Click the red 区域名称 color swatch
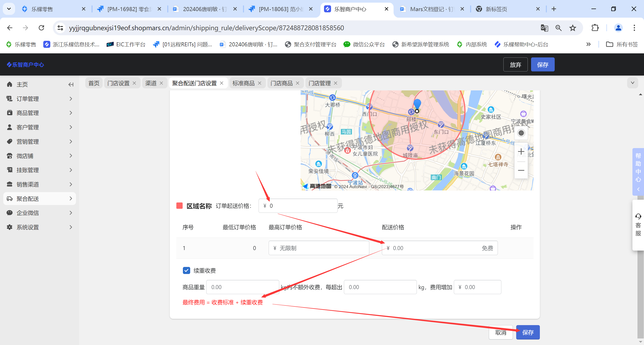 point(180,206)
